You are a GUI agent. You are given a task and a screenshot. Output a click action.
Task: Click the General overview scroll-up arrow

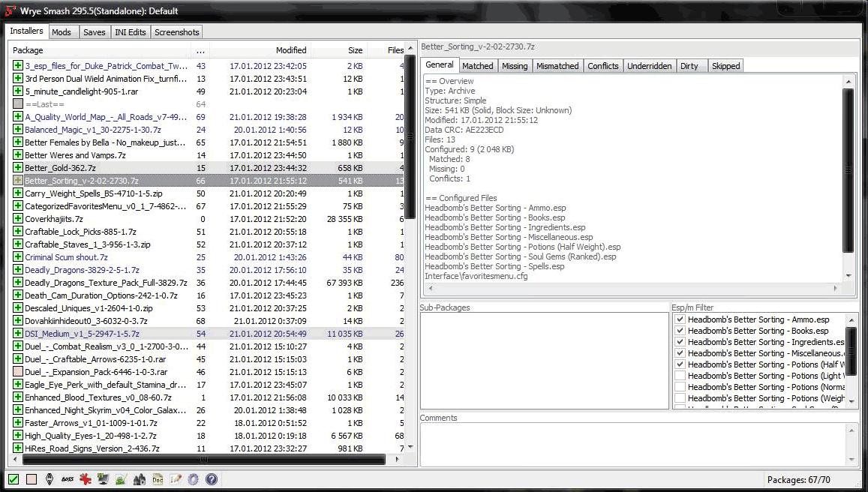(x=848, y=81)
